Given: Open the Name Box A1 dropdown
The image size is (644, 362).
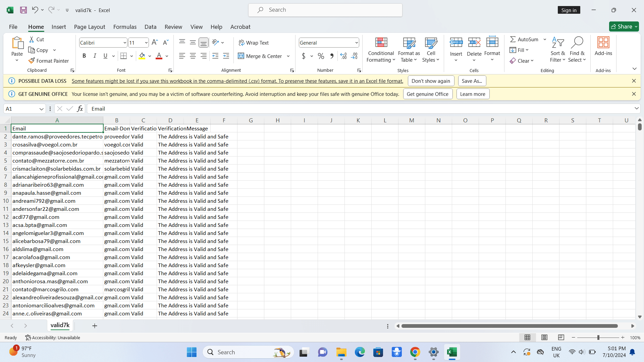Looking at the screenshot, I should click(x=41, y=109).
